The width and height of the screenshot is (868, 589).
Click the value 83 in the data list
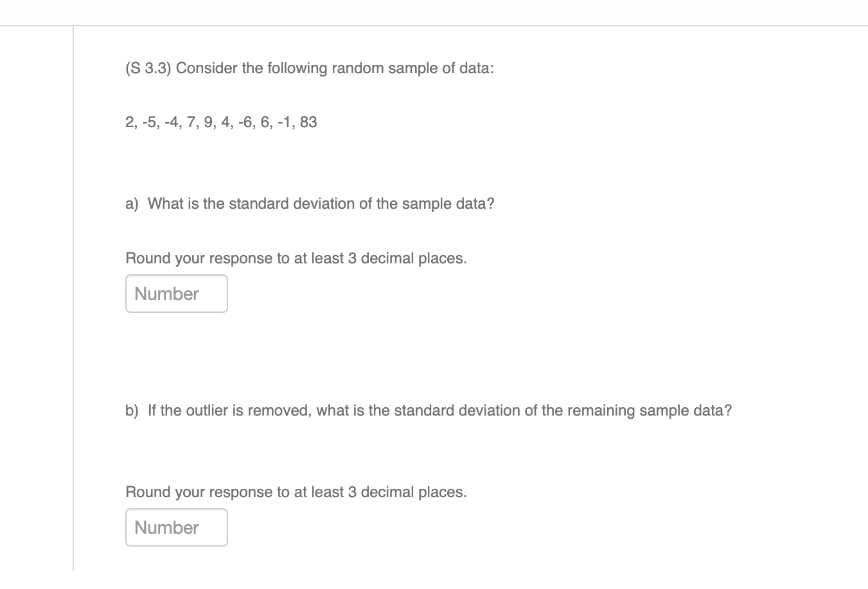pos(308,121)
